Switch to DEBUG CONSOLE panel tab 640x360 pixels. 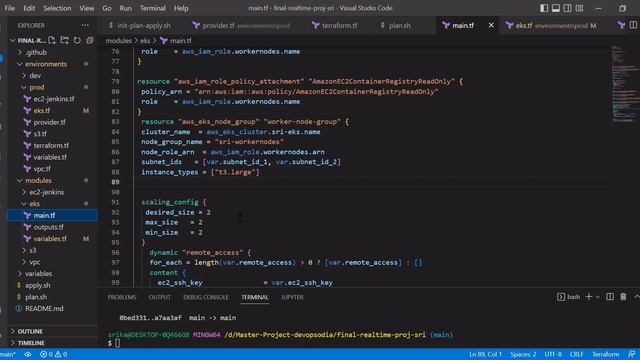click(206, 297)
